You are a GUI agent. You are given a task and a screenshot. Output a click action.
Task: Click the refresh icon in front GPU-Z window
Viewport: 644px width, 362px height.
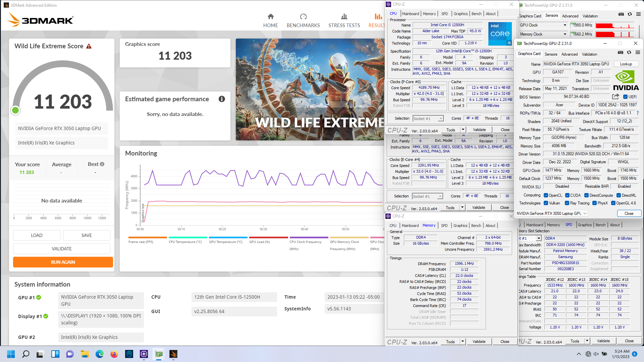point(629,52)
